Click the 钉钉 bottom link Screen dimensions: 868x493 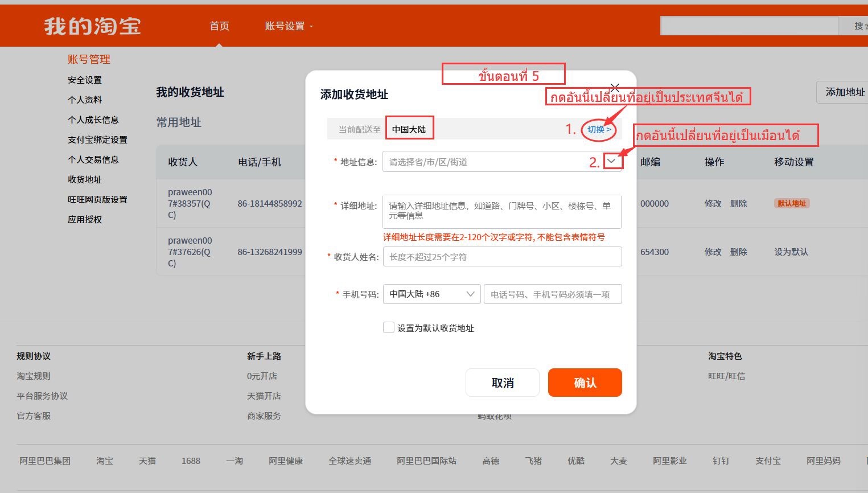(x=721, y=461)
